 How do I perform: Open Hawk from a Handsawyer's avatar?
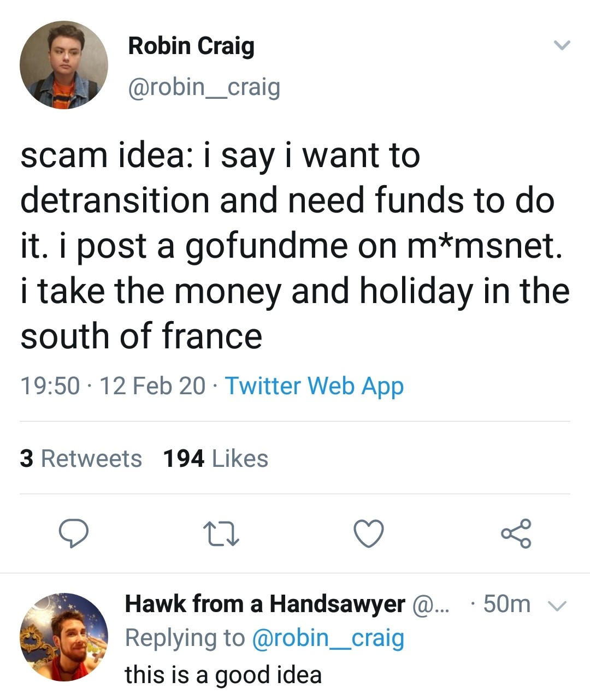(64, 637)
